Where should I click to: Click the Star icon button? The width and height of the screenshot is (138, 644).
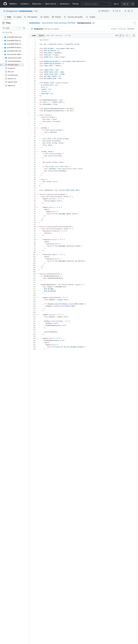(x=129, y=11)
